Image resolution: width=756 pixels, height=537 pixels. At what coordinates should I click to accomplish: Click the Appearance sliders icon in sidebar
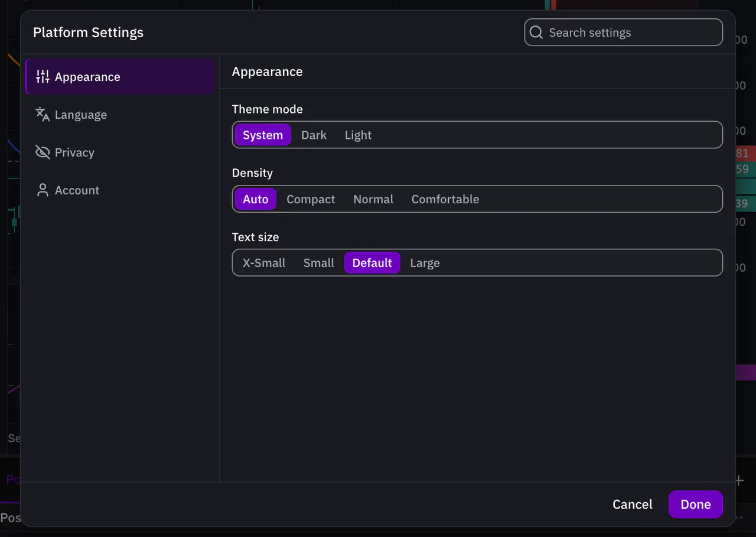click(x=43, y=77)
